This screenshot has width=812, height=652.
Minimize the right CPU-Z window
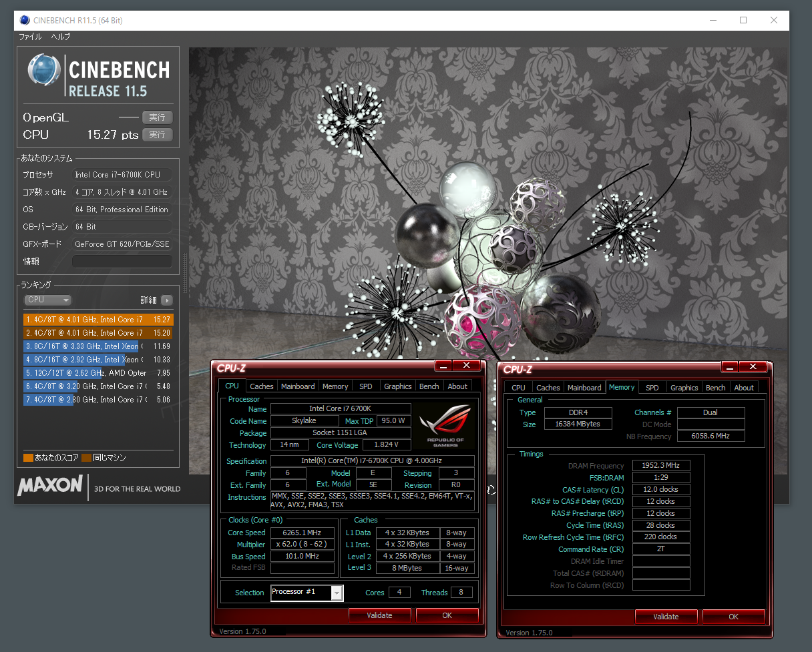pyautogui.click(x=730, y=367)
